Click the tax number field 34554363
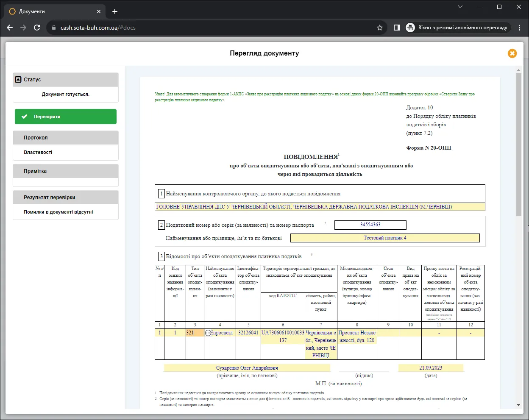This screenshot has width=529, height=420. tap(370, 225)
